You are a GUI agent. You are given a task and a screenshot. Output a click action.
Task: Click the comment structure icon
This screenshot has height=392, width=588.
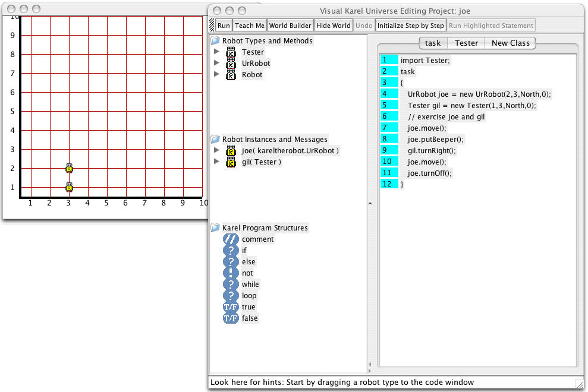pos(231,239)
